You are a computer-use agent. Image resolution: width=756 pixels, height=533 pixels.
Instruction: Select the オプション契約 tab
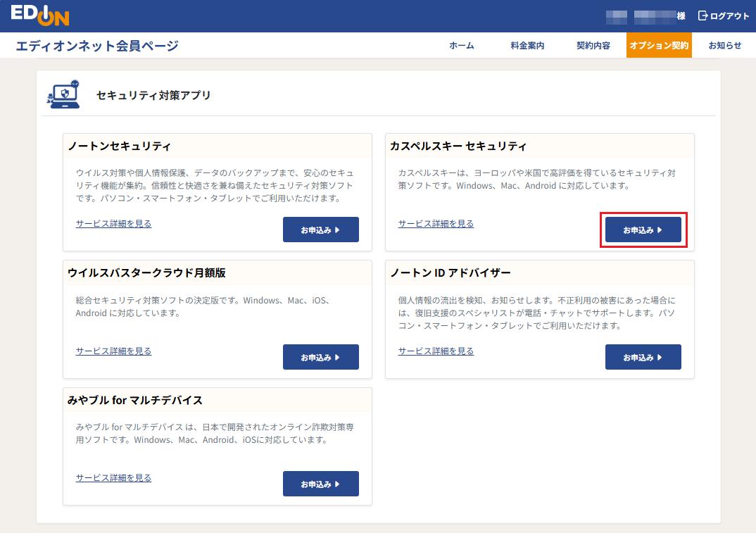tap(658, 44)
